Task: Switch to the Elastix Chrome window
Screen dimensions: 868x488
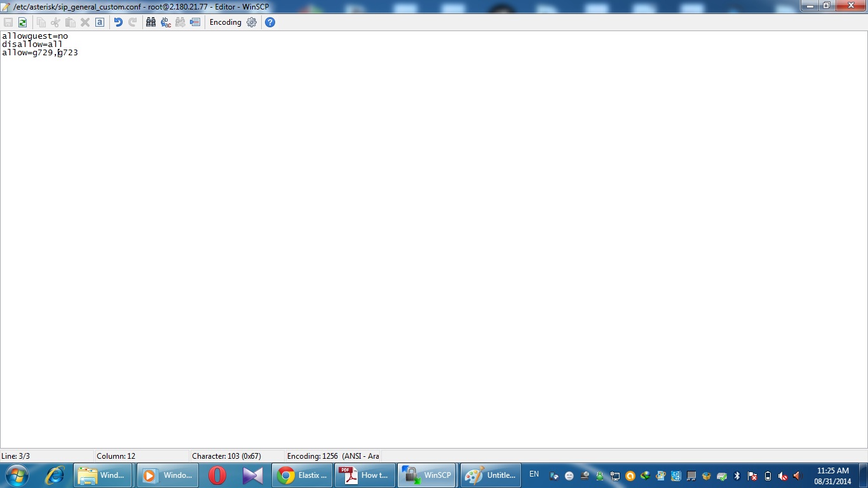Action: tap(302, 475)
